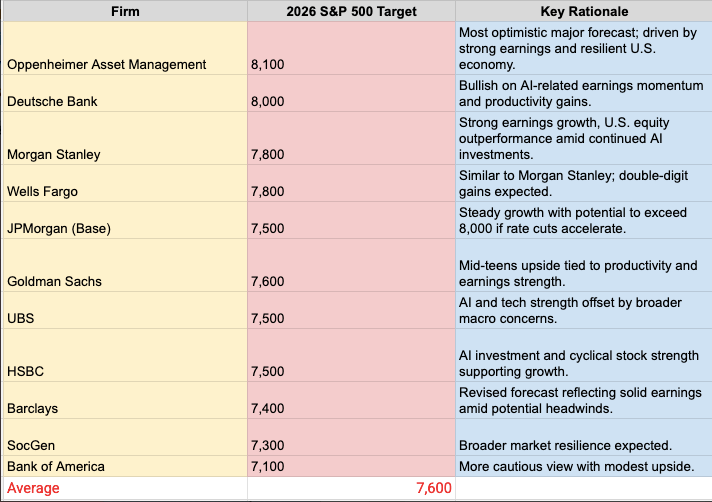Image resolution: width=712 pixels, height=502 pixels.
Task: Click the Deutsche Bank cell
Action: pyautogui.click(x=125, y=93)
